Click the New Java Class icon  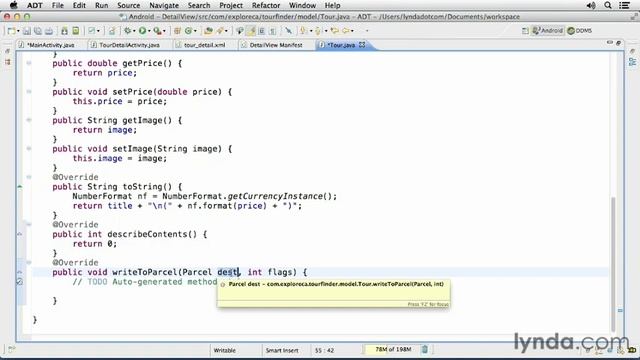point(188,31)
